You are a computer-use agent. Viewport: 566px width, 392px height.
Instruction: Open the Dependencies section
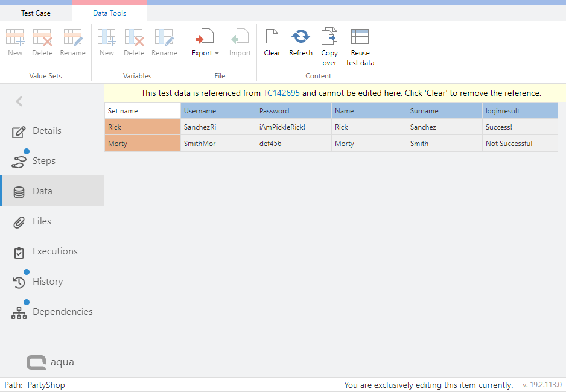pos(62,312)
